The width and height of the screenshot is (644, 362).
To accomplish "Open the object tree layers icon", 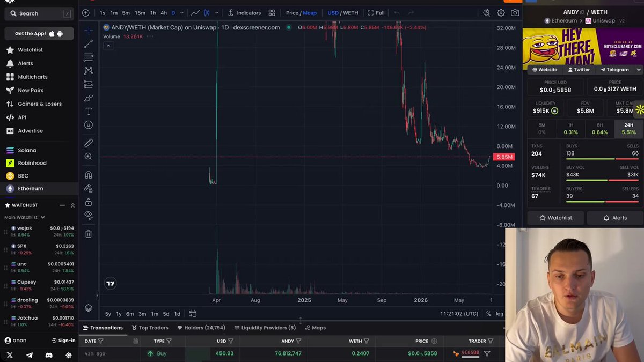I will pyautogui.click(x=89, y=308).
